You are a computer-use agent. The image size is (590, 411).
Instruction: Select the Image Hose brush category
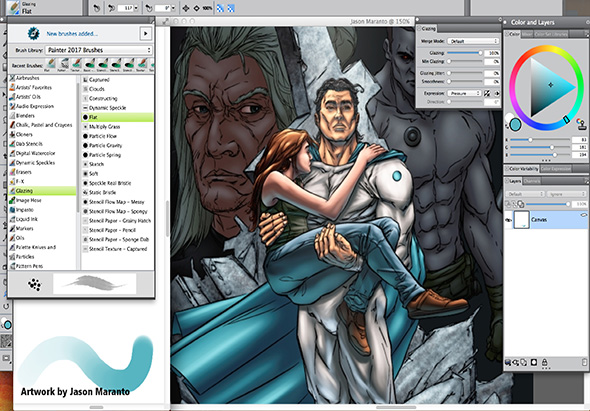coord(42,200)
